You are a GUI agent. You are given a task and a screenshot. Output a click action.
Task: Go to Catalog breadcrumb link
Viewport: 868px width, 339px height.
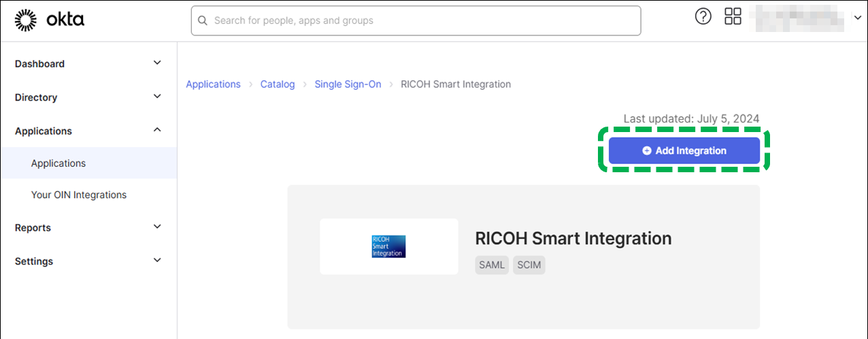tap(278, 84)
